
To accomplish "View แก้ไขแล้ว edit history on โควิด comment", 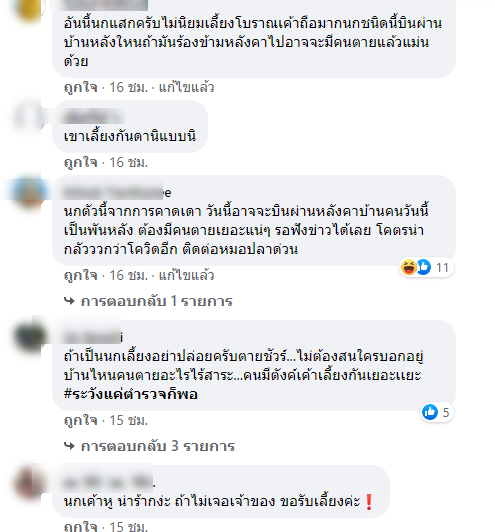I will point(187,275).
